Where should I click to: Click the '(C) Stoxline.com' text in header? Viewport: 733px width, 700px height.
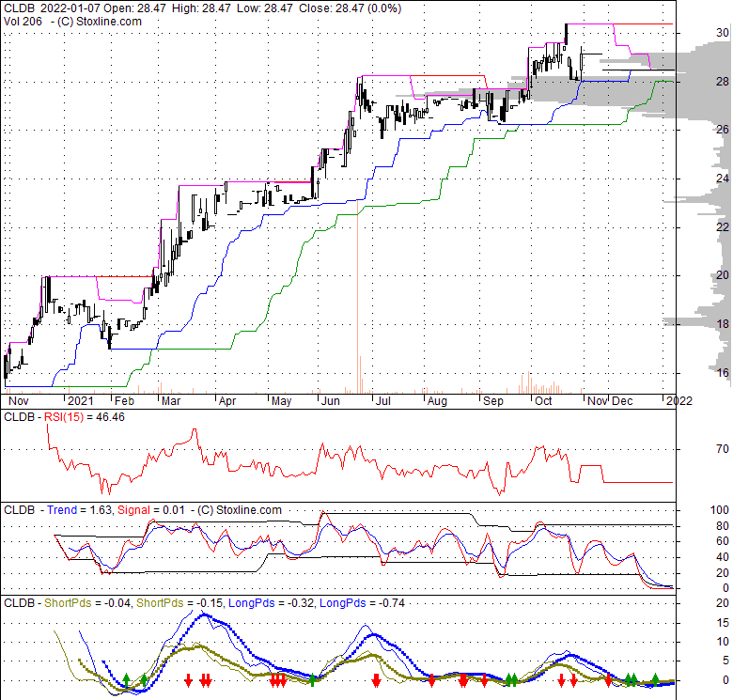(99, 22)
